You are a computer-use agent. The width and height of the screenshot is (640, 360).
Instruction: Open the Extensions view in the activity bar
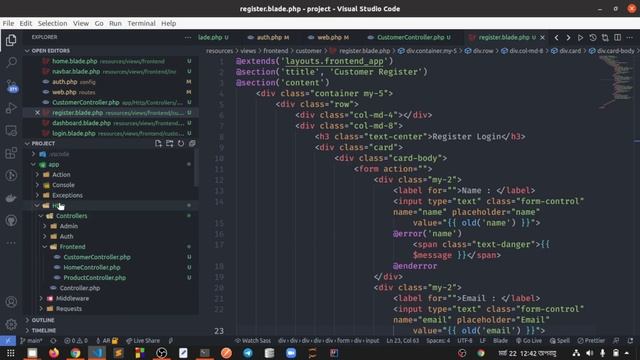click(x=11, y=153)
